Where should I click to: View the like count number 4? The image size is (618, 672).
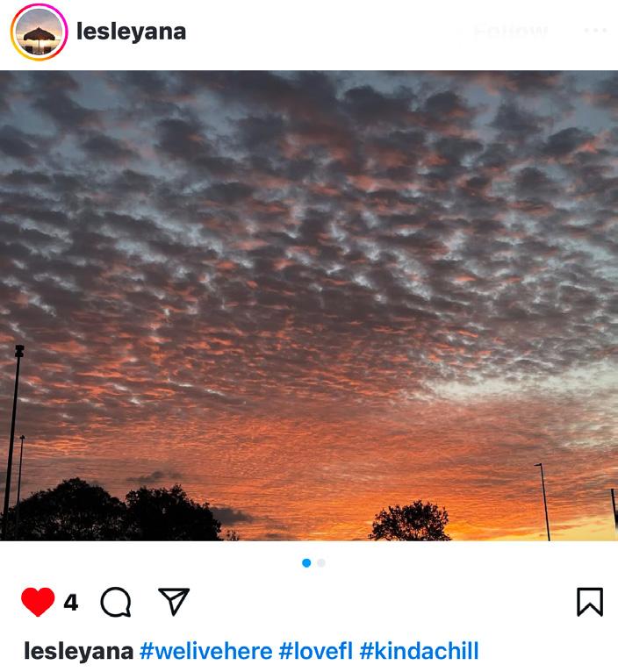click(x=71, y=603)
